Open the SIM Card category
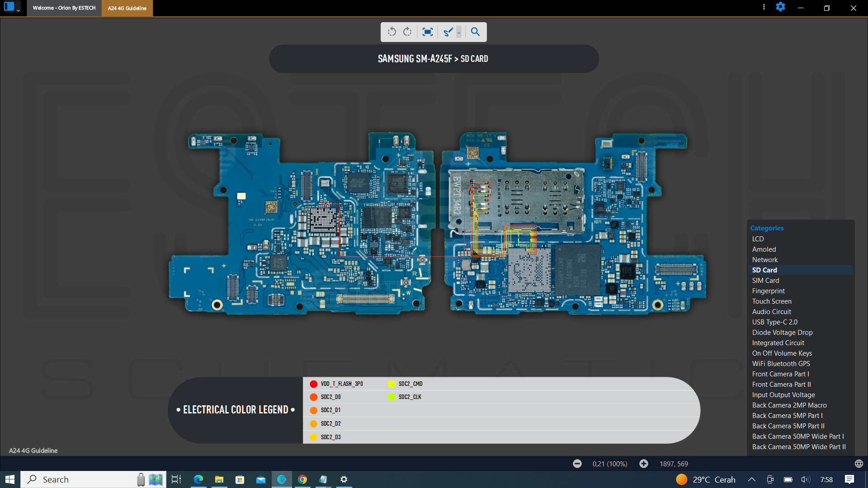The height and width of the screenshot is (488, 868). [x=765, y=281]
